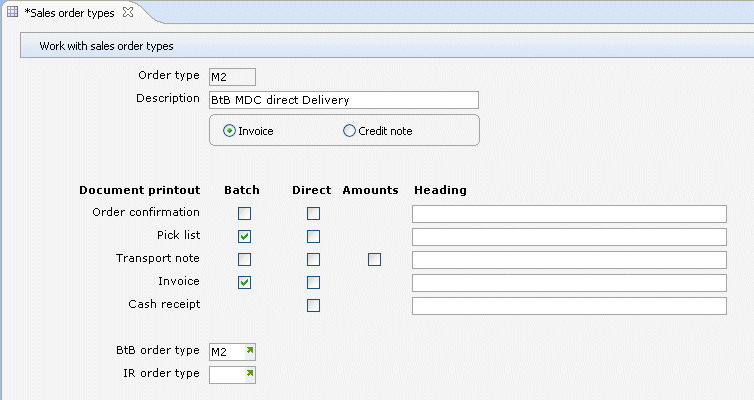The width and height of the screenshot is (754, 400).
Task: Click the Cash receipt Heading field
Action: click(x=568, y=305)
